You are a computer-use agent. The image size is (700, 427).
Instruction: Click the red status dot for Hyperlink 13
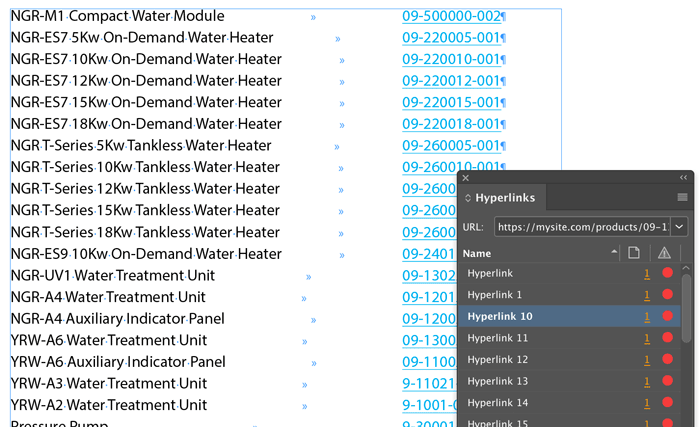(x=667, y=381)
